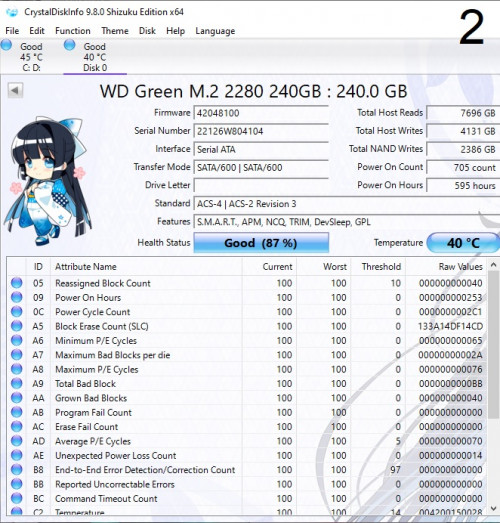This screenshot has width=500, height=523.
Task: Click the ID column header
Action: [x=38, y=267]
